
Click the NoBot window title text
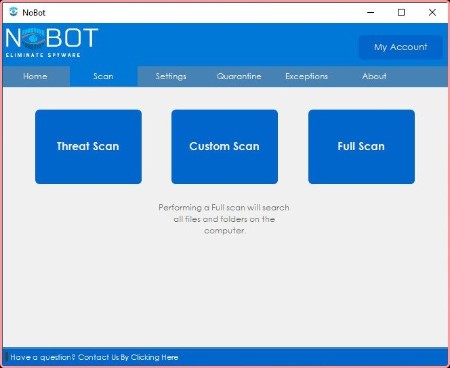(34, 13)
